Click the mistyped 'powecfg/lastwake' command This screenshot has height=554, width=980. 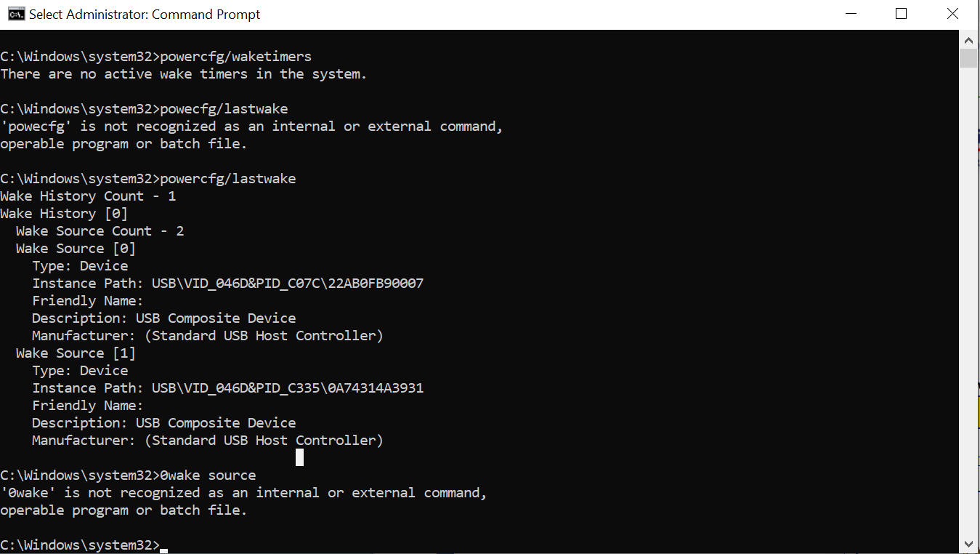pos(224,109)
